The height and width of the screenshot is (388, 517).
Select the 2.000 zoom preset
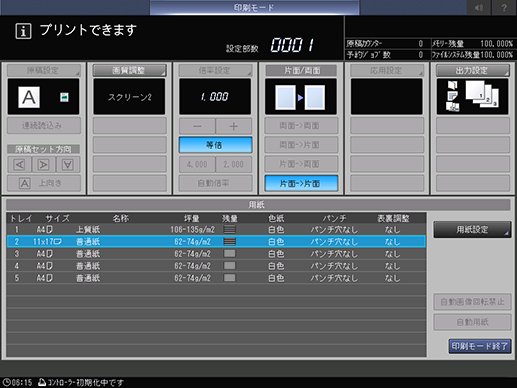(x=234, y=165)
